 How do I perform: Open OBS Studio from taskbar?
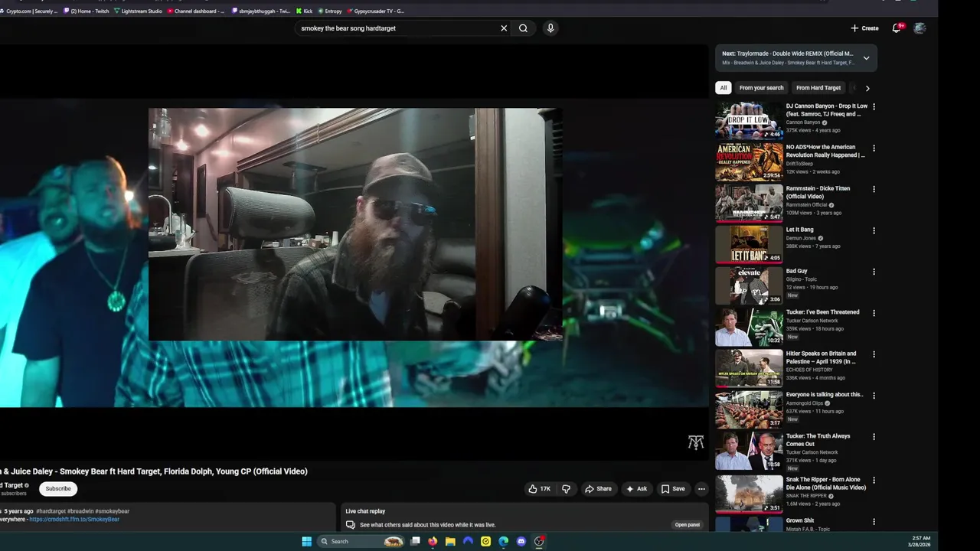click(539, 541)
